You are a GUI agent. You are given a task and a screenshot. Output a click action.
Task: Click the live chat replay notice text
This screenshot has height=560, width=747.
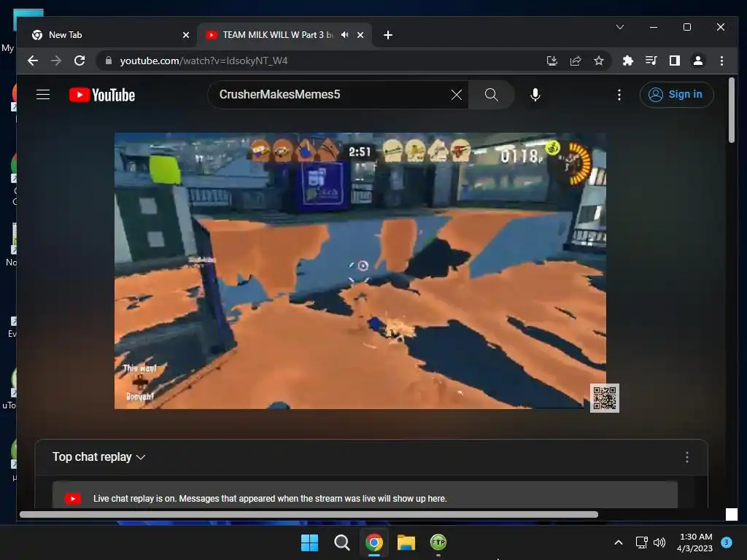(270, 499)
